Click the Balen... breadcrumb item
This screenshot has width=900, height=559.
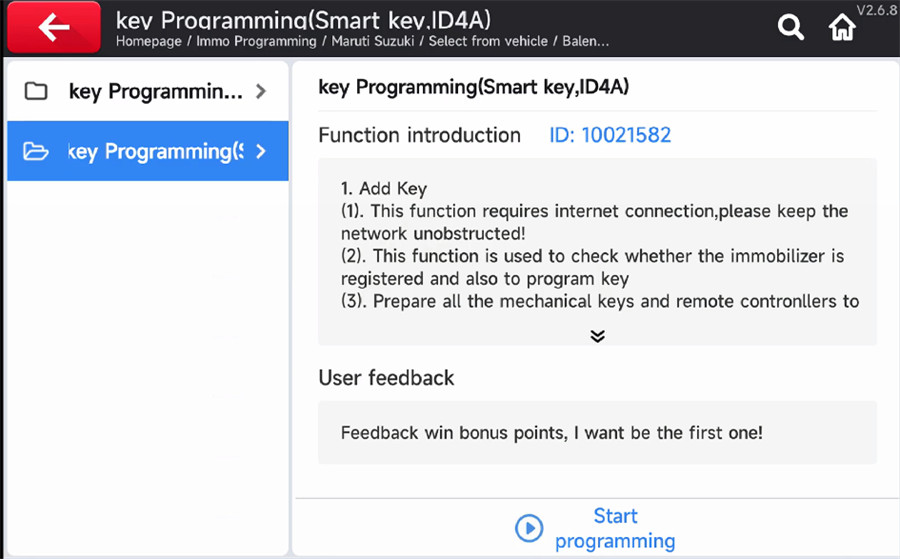click(x=585, y=41)
